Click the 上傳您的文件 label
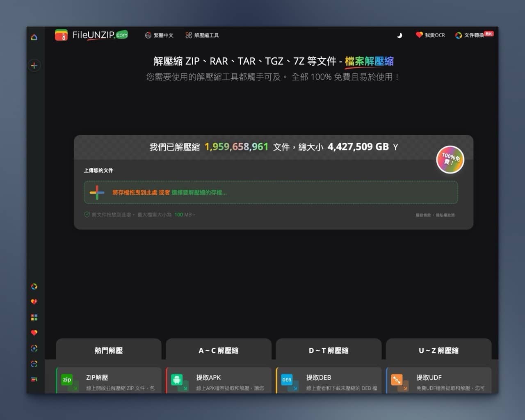This screenshot has height=420, width=525. pyautogui.click(x=98, y=170)
